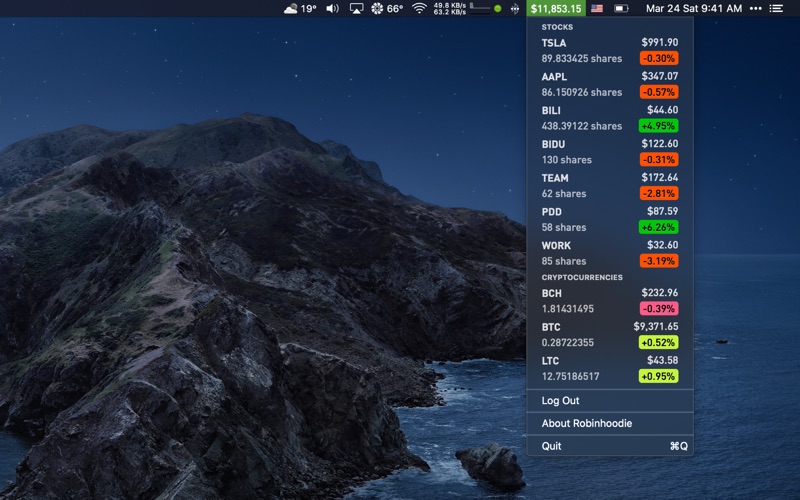Screen dimensions: 800x500
Task: Click the LTC amount 12.75186517
Action: point(570,376)
